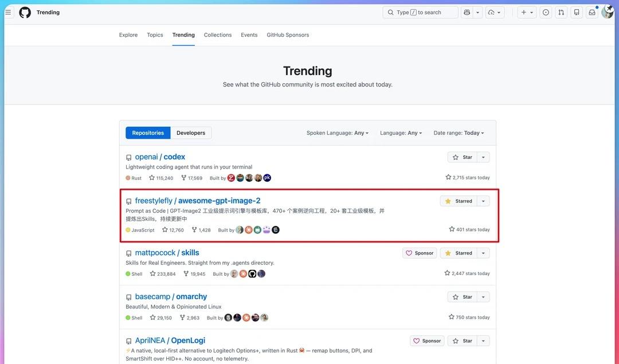Go to the Topics tab
This screenshot has width=619, height=364.
[x=155, y=35]
